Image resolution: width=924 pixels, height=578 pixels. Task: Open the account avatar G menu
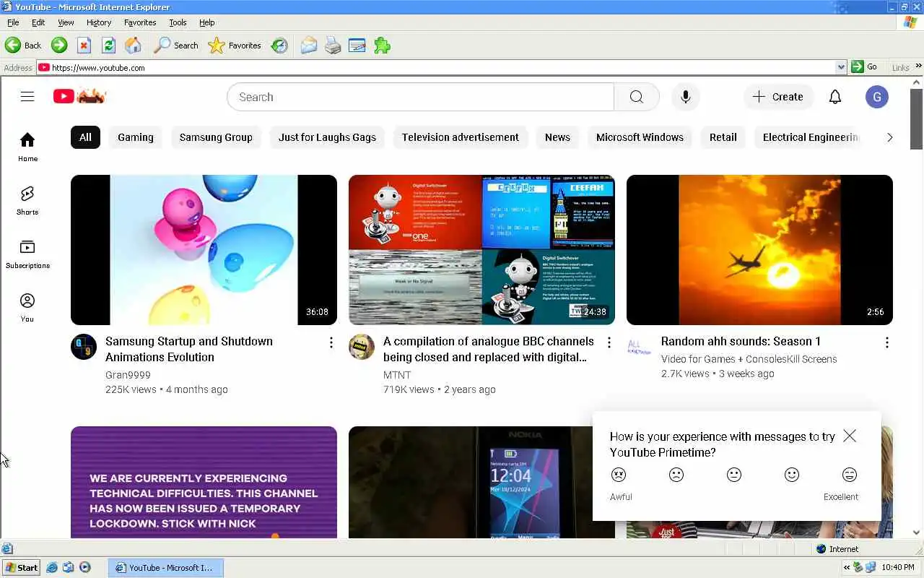click(877, 97)
